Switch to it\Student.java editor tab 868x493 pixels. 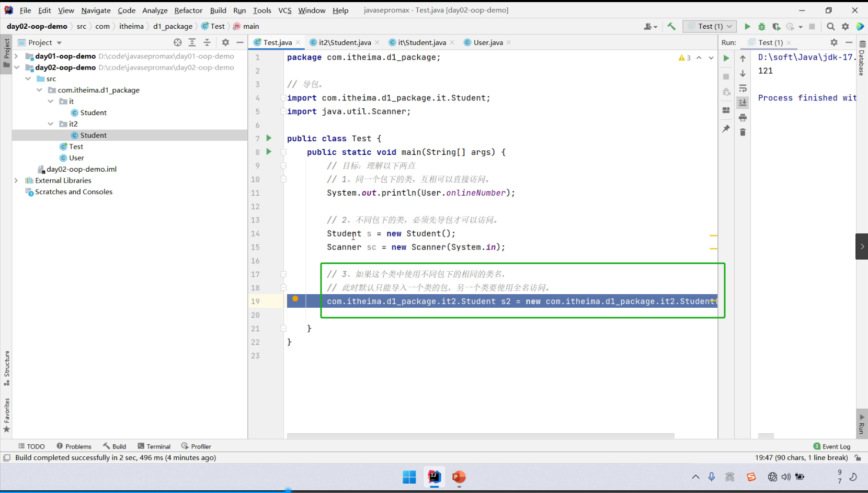421,42
